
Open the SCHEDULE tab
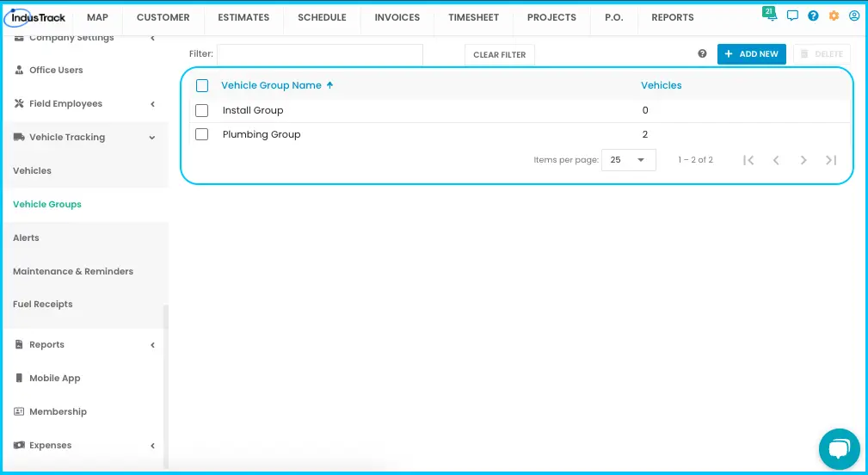coord(323,17)
